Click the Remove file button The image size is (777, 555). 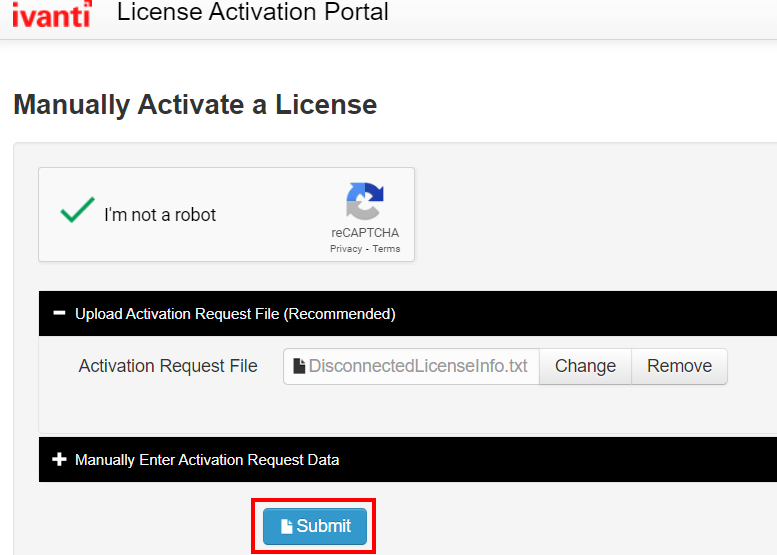679,366
